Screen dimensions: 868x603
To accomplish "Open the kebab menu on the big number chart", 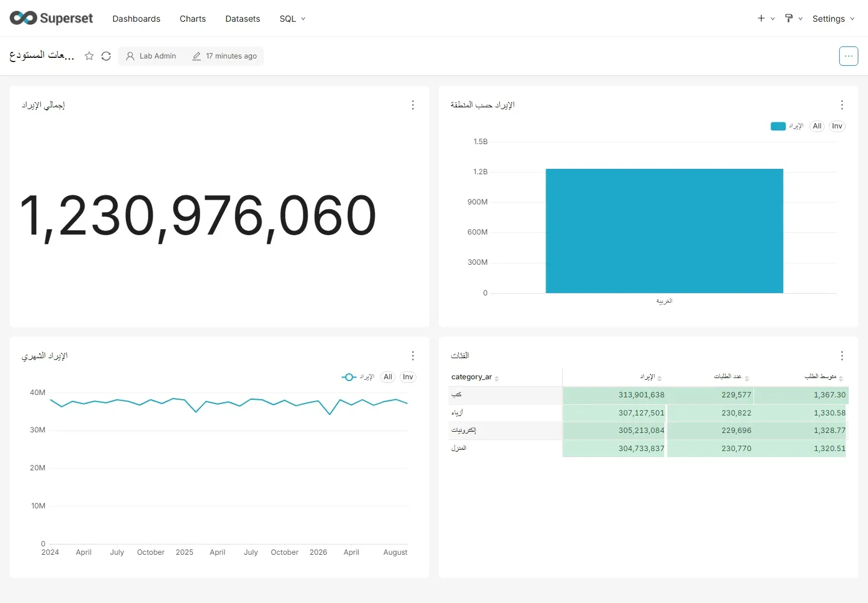I will point(413,105).
